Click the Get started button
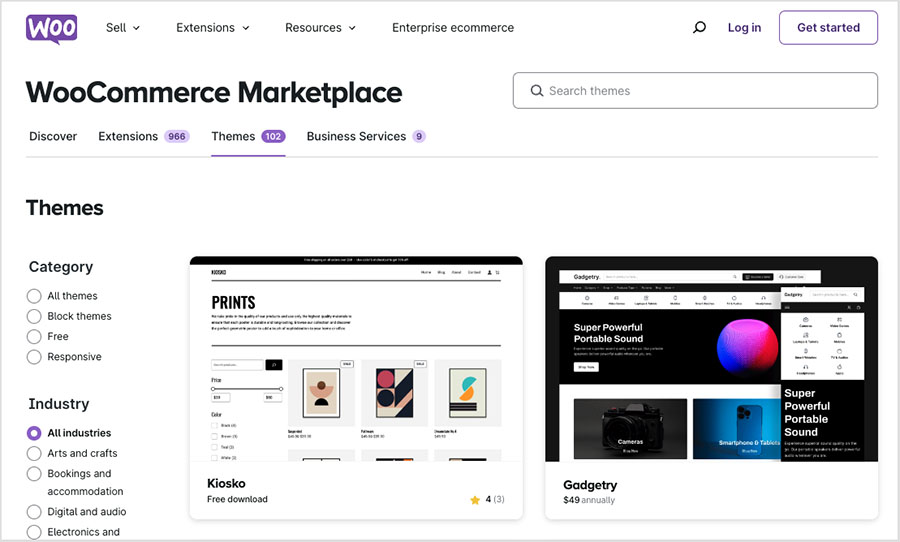 [x=828, y=28]
